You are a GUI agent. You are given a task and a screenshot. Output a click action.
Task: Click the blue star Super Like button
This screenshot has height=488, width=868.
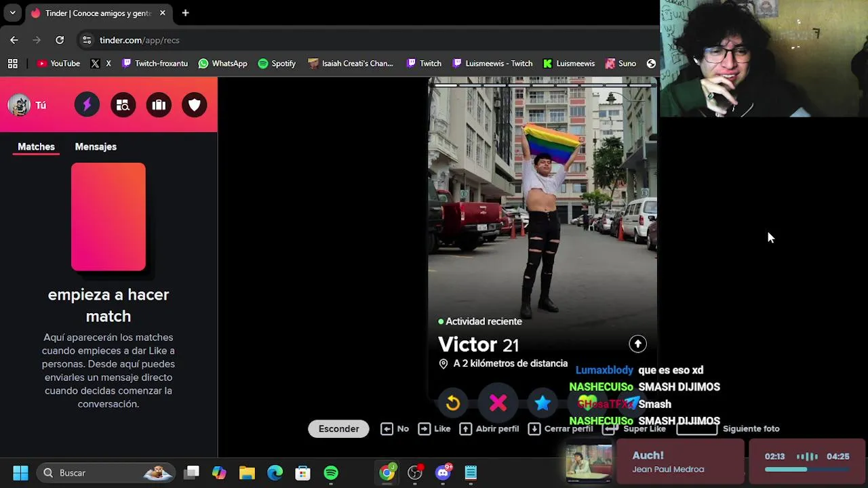click(x=542, y=404)
